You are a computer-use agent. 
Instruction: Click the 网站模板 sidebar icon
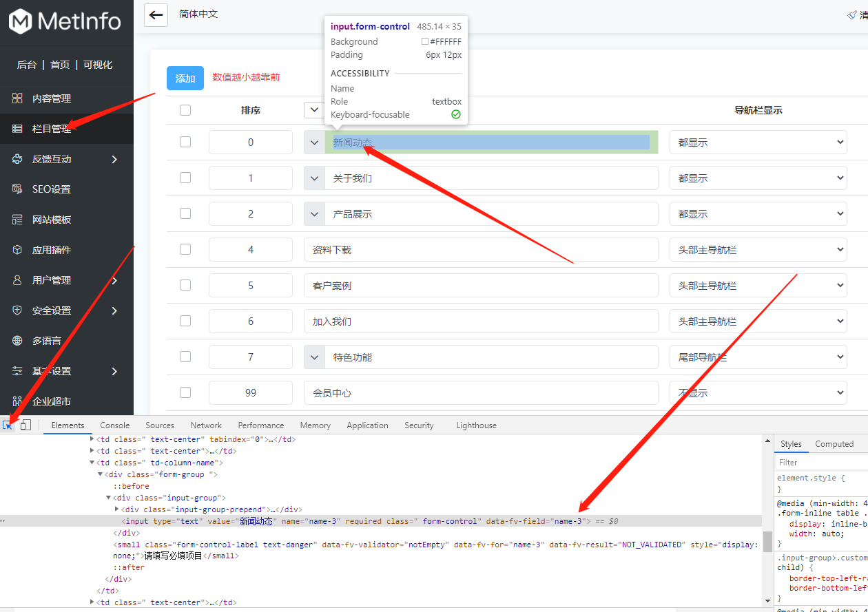[x=17, y=220]
